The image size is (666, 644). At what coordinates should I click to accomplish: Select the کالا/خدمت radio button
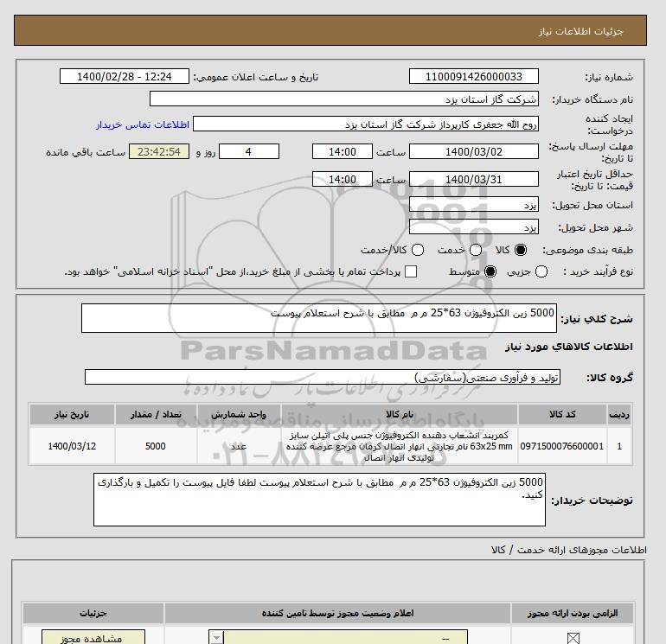click(418, 250)
